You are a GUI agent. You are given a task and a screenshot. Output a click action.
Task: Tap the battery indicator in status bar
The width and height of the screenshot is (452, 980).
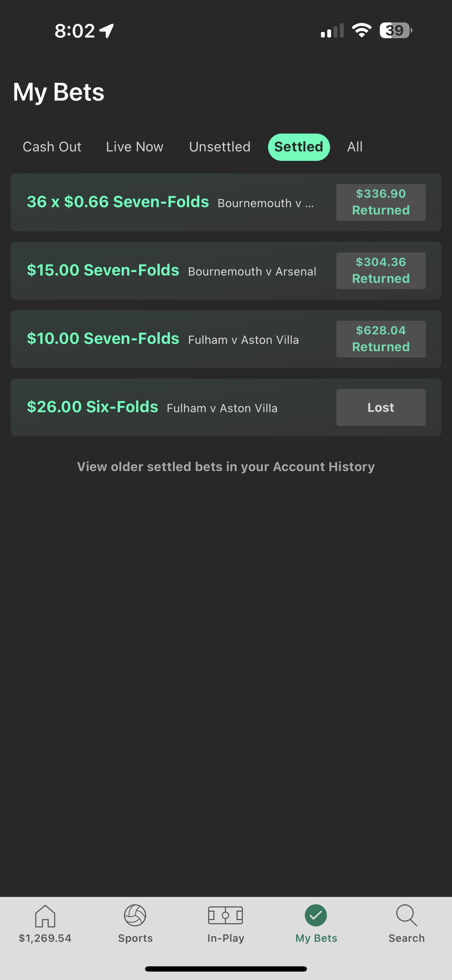(x=396, y=30)
